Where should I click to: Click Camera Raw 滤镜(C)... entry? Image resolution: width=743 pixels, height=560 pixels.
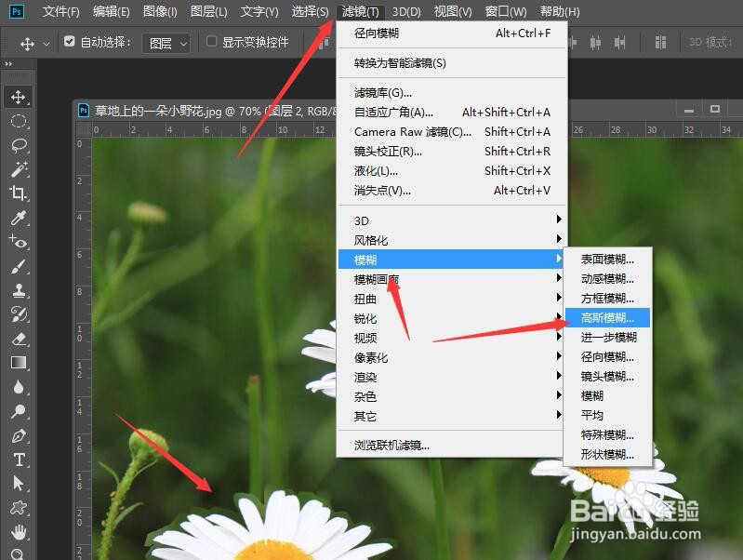(452, 131)
